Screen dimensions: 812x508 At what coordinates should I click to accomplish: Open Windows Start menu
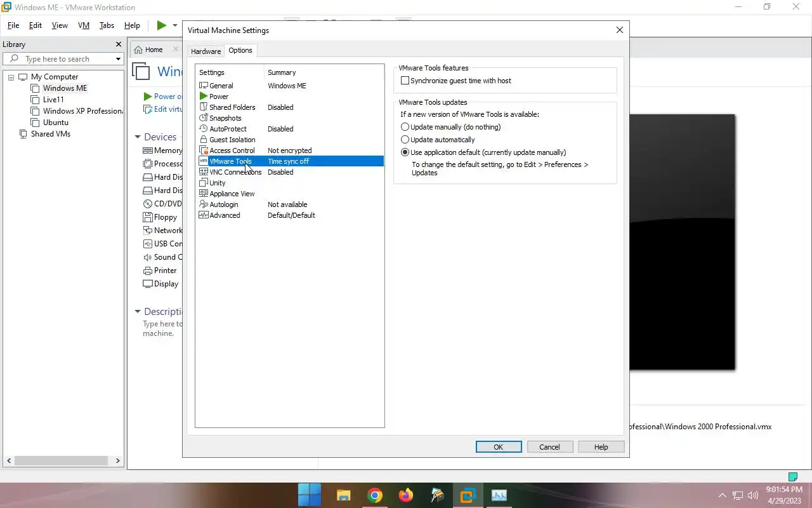click(309, 495)
